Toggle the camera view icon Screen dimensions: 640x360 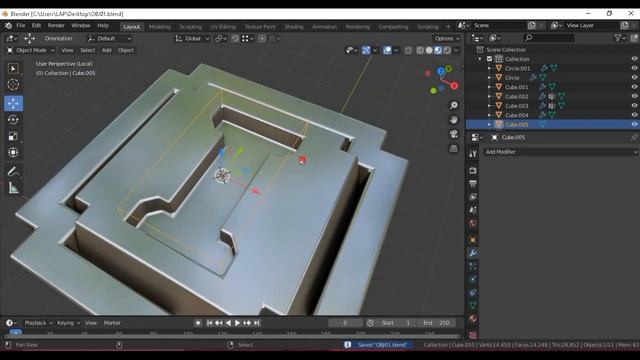pyautogui.click(x=453, y=134)
